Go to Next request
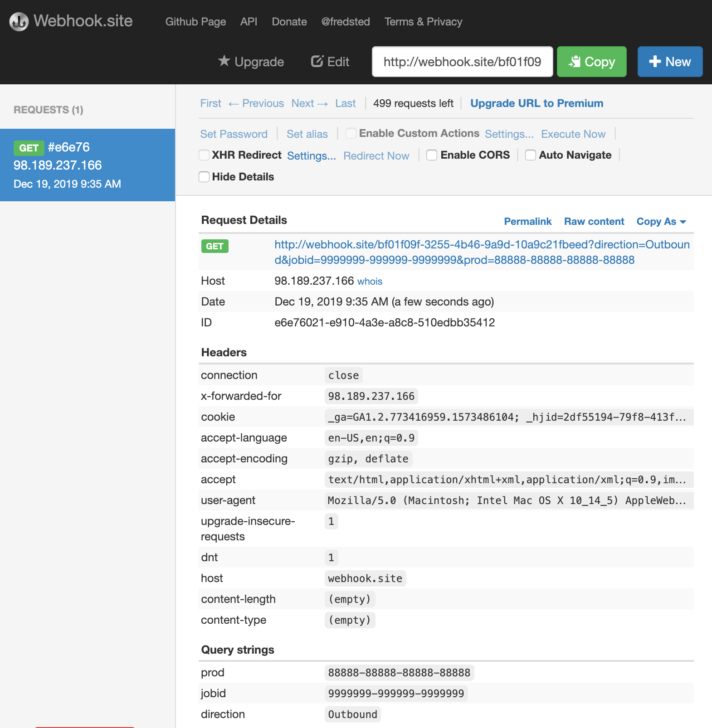 (x=309, y=103)
